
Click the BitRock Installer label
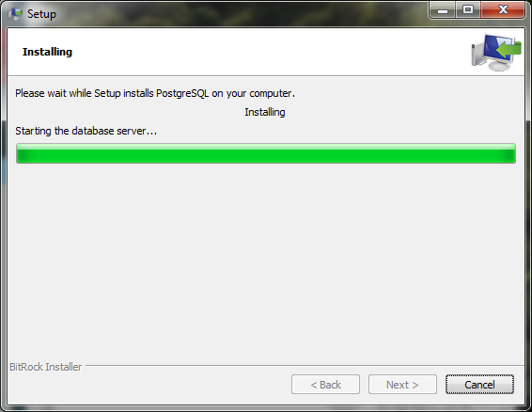(x=46, y=367)
